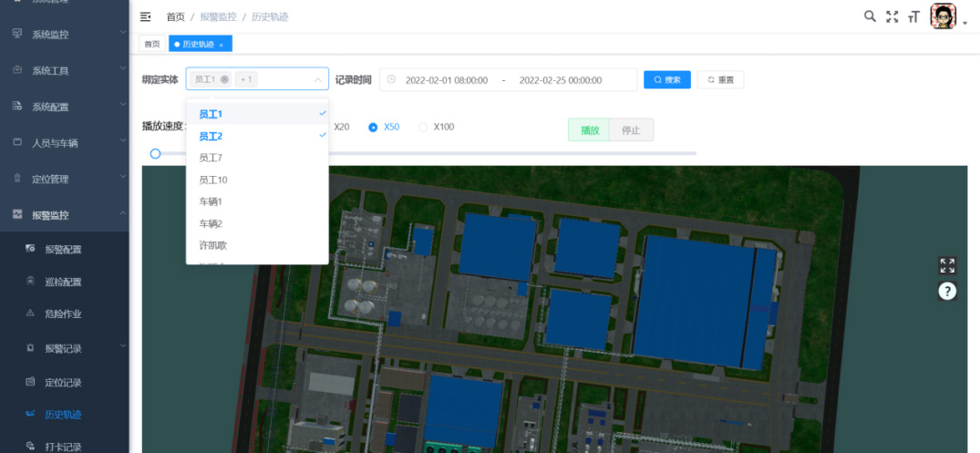Select the X100 playback speed radio
The height and width of the screenshot is (453, 980).
[423, 128]
